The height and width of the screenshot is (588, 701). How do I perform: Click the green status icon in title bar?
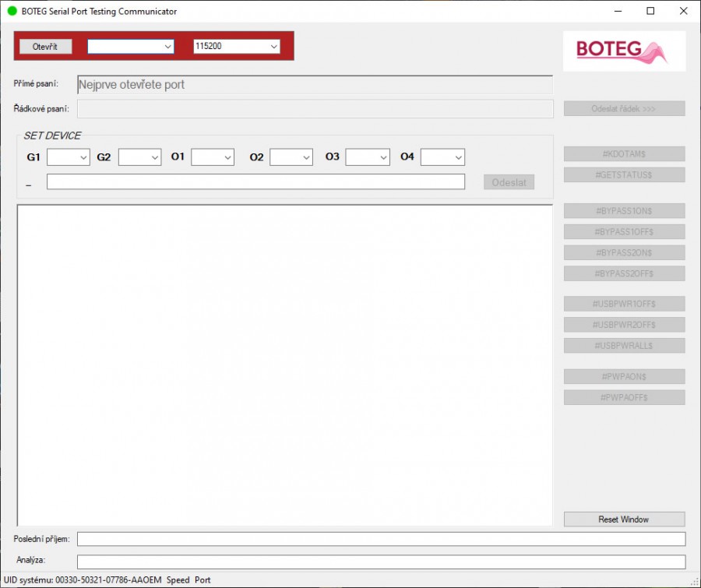coord(12,12)
